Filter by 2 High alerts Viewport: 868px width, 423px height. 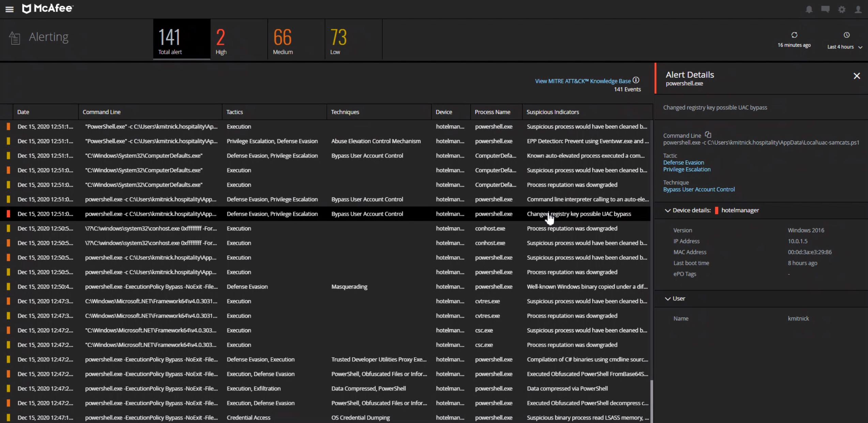[239, 39]
